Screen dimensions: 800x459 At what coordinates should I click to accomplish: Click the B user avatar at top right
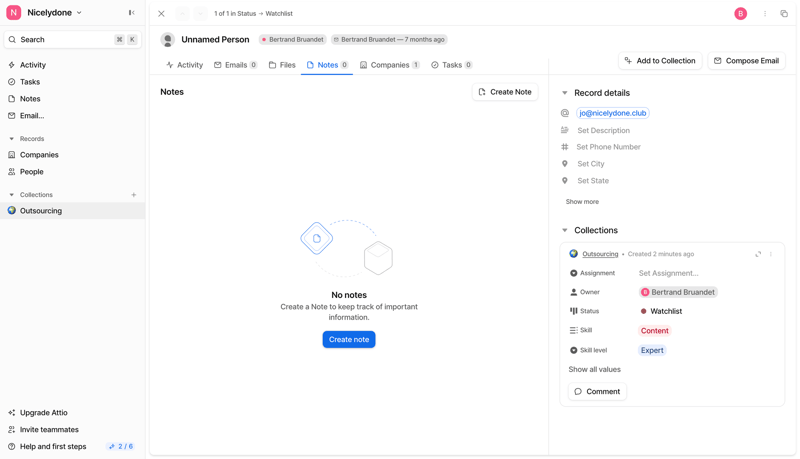740,14
